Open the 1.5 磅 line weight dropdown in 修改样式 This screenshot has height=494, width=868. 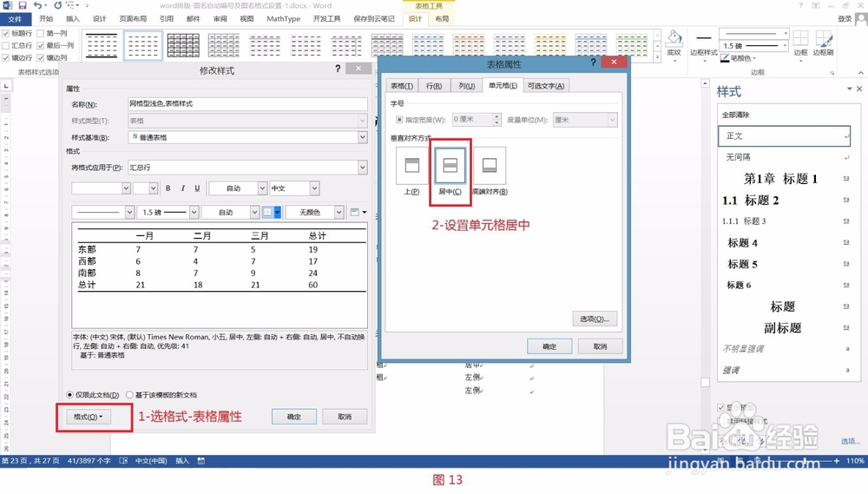coord(194,212)
